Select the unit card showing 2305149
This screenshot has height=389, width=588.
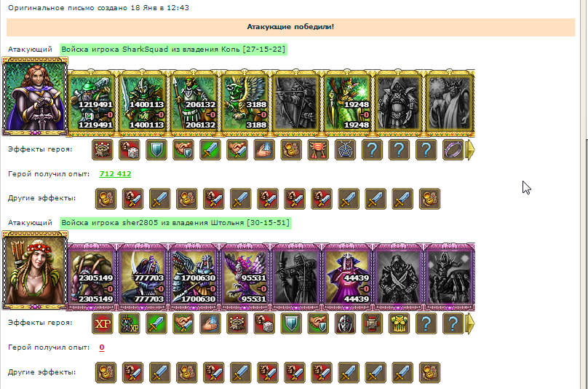[x=92, y=275]
